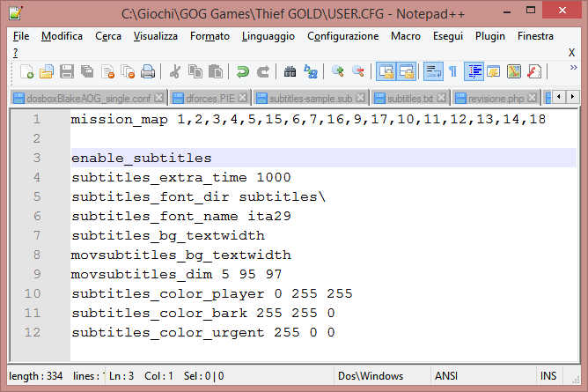Open the Configurazione menu
This screenshot has width=588, height=392.
pyautogui.click(x=342, y=36)
